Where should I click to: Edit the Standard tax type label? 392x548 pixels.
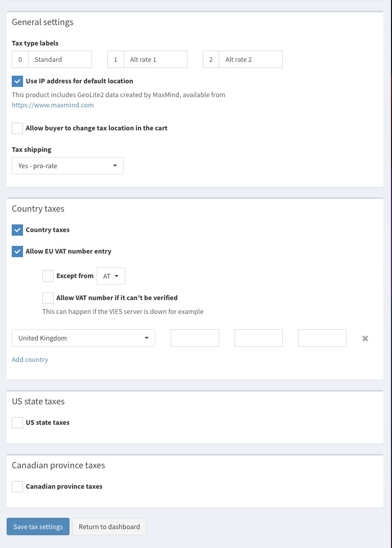point(60,59)
